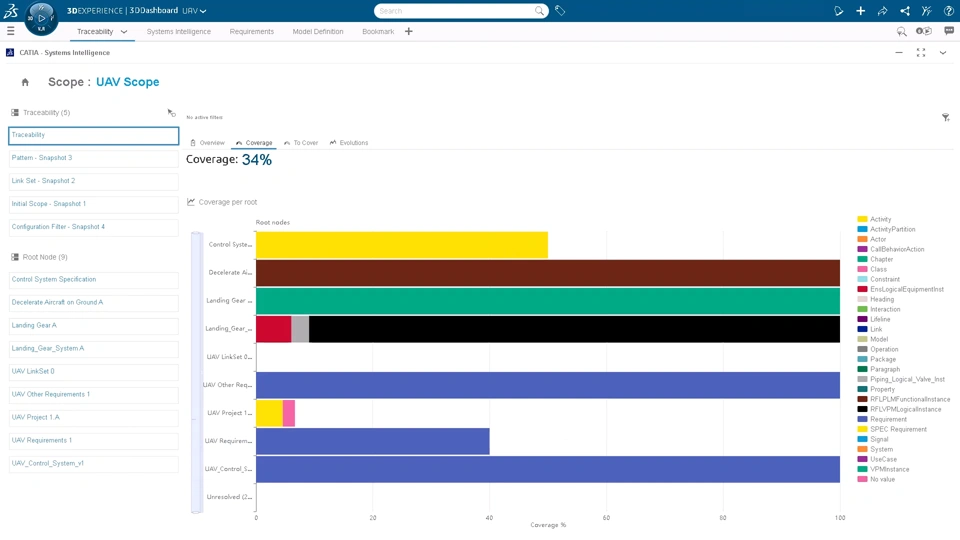Screen dimensions: 960x540
Task: Open the social network share icon
Action: [x=904, y=10]
